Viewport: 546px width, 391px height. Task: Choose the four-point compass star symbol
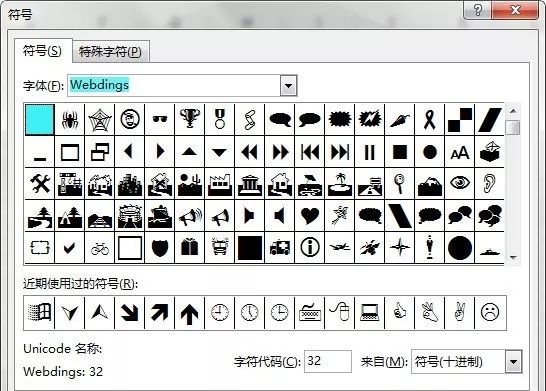point(399,248)
